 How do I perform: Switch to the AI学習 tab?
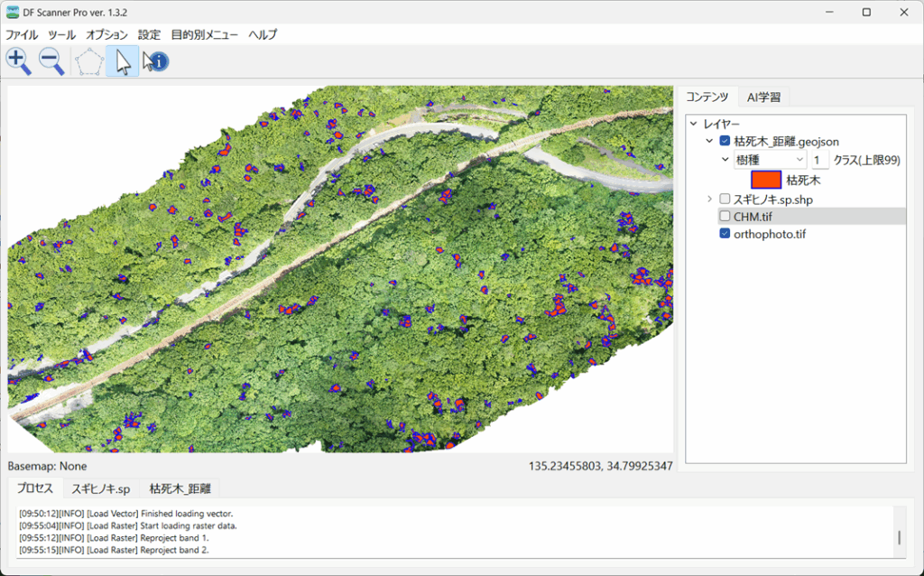[763, 98]
